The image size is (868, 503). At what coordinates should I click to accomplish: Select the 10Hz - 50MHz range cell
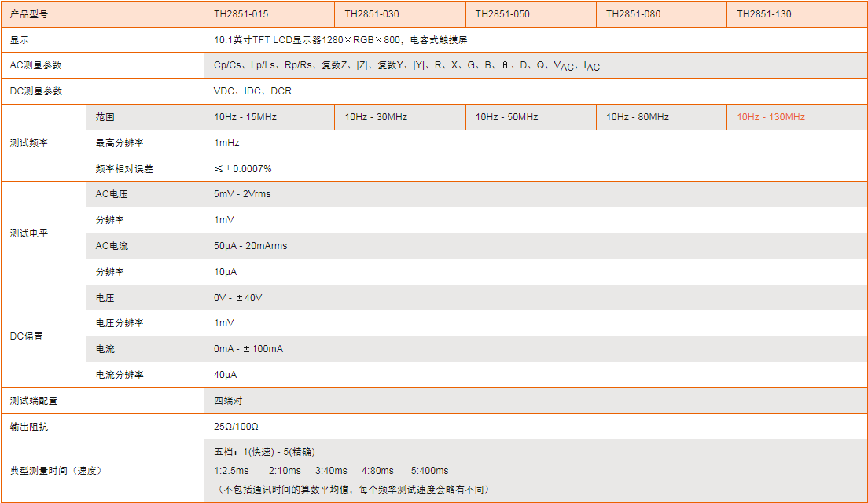tap(506, 117)
